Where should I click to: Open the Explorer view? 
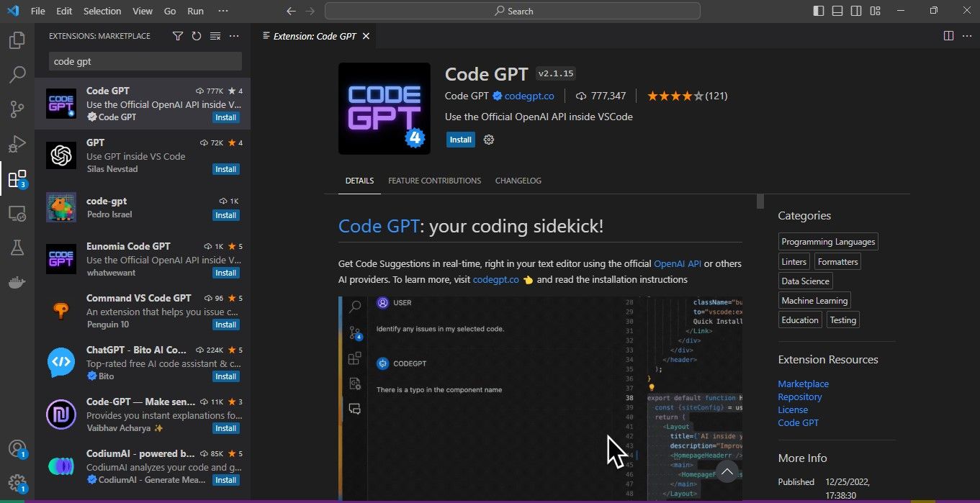[17, 40]
